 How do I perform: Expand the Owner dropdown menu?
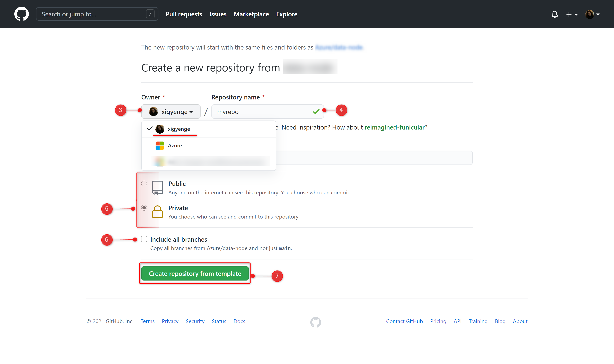point(171,111)
